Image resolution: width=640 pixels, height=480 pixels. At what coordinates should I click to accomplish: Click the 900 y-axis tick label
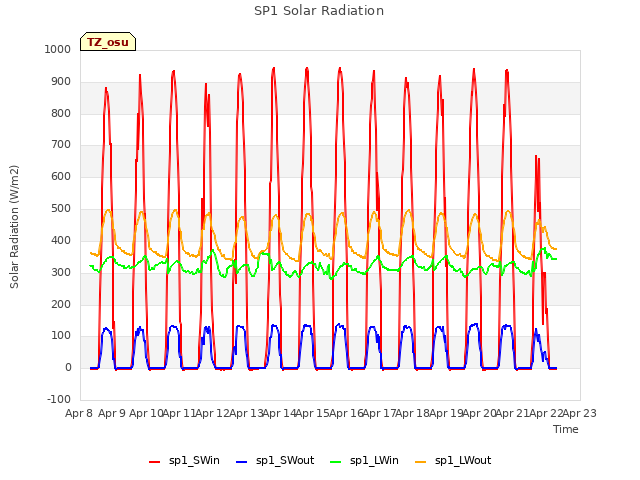(x=61, y=82)
